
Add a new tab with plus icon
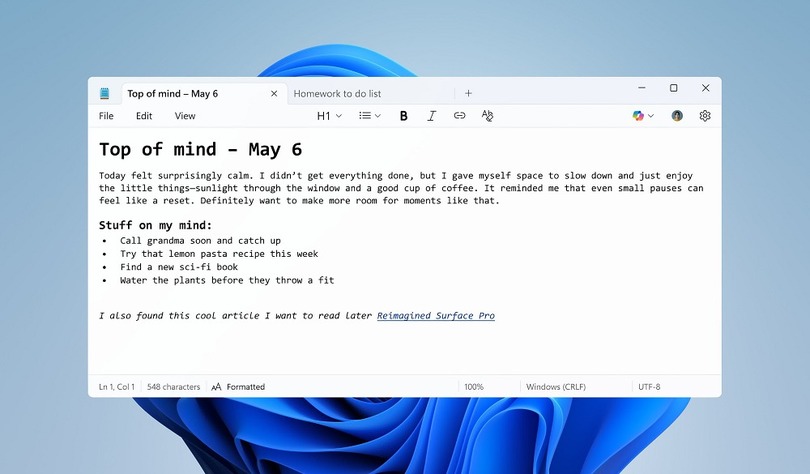468,93
